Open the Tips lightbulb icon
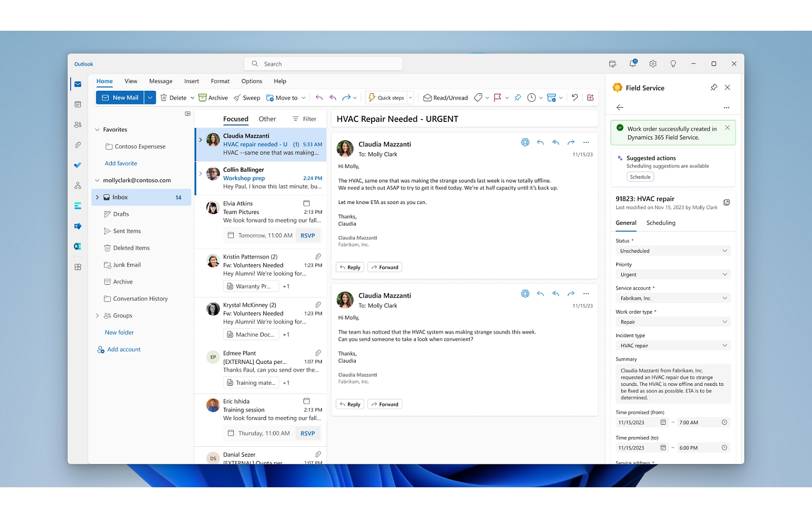 [673, 64]
